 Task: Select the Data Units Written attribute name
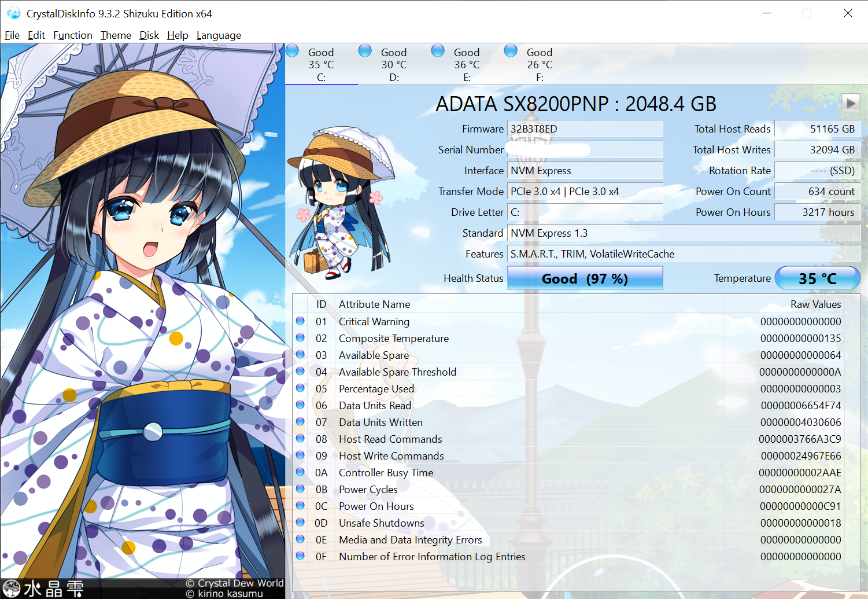click(381, 422)
